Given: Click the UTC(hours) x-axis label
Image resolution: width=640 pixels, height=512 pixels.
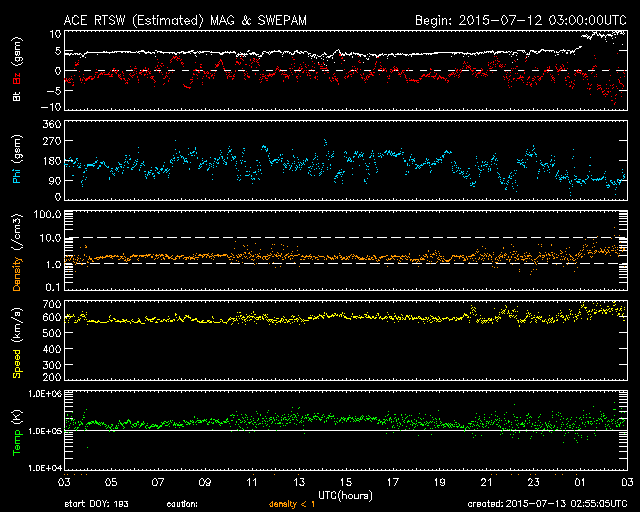Looking at the screenshot, I should point(346,494).
